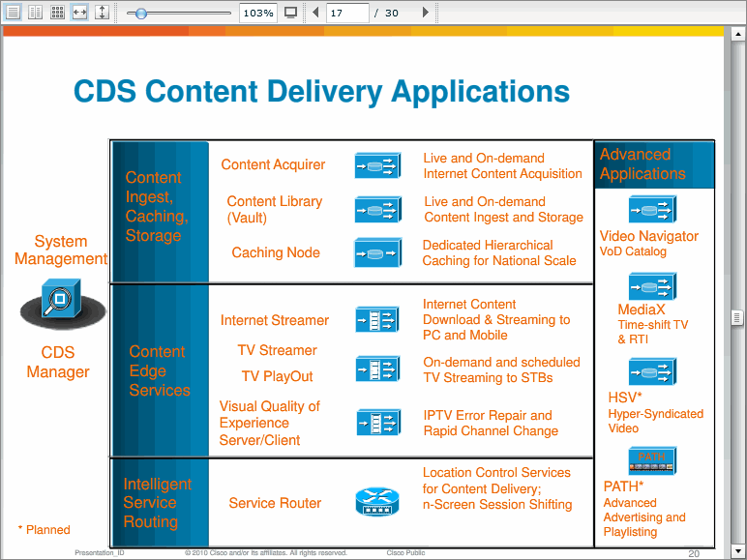Viewport: 747px width, 560px height.
Task: Go to next page arrow
Action: [x=426, y=13]
